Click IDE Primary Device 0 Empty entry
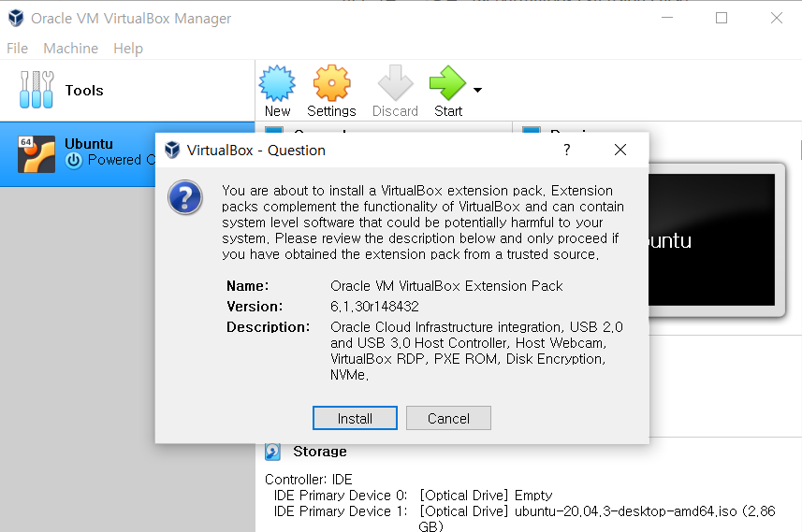Image resolution: width=802 pixels, height=532 pixels. (x=414, y=496)
